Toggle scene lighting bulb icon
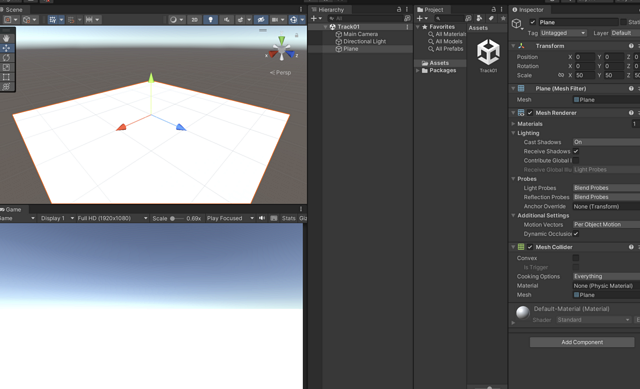Image resolution: width=640 pixels, height=389 pixels. [210, 20]
